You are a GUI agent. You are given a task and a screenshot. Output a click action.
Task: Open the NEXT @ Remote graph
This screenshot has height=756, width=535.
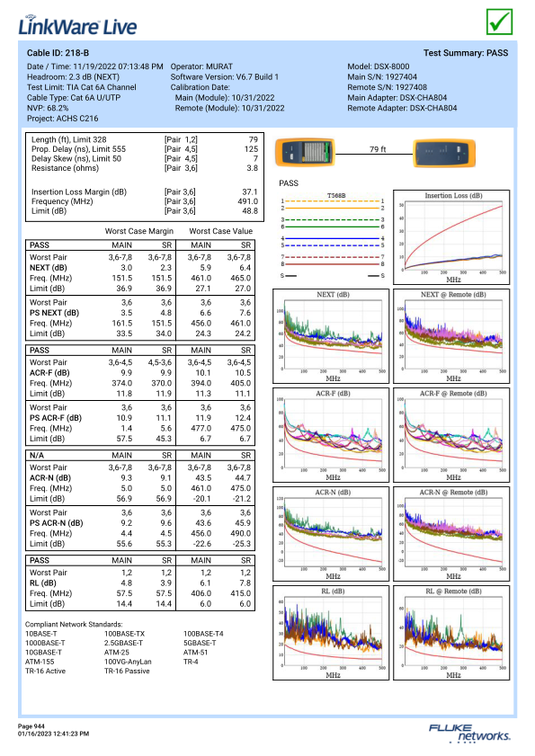pyautogui.click(x=451, y=336)
